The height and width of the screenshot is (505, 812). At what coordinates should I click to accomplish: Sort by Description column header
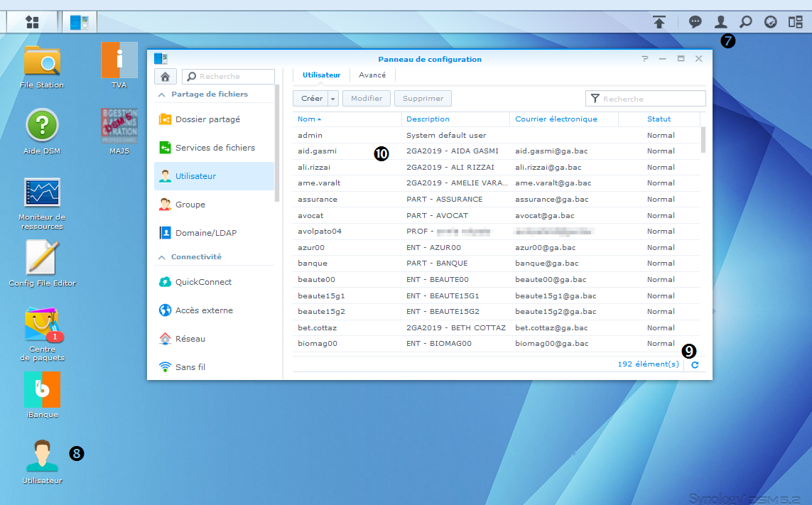[455, 119]
